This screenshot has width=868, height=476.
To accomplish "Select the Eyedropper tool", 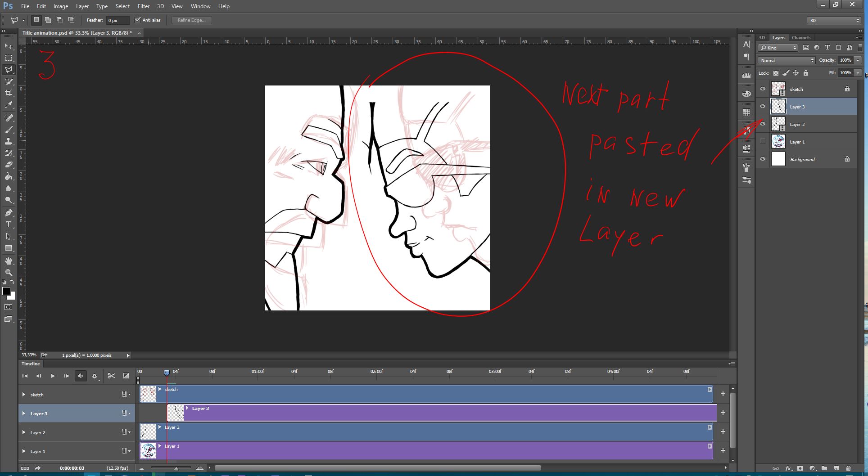I will pos(9,105).
